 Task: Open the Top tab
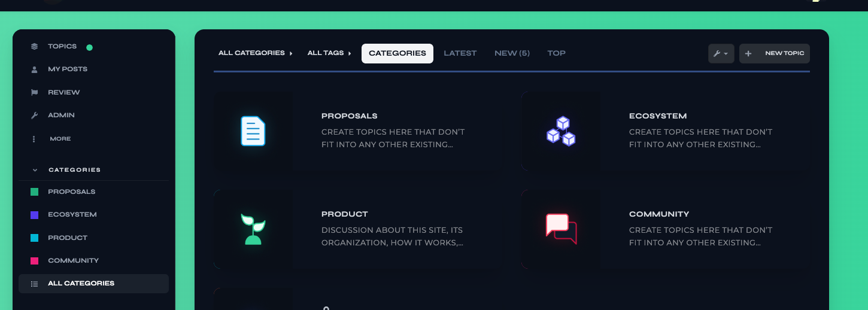point(556,53)
